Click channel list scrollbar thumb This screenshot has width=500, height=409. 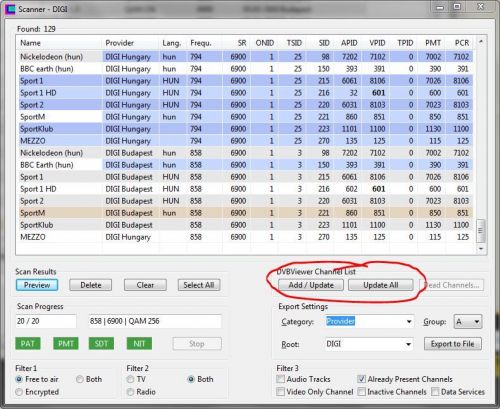(x=480, y=231)
